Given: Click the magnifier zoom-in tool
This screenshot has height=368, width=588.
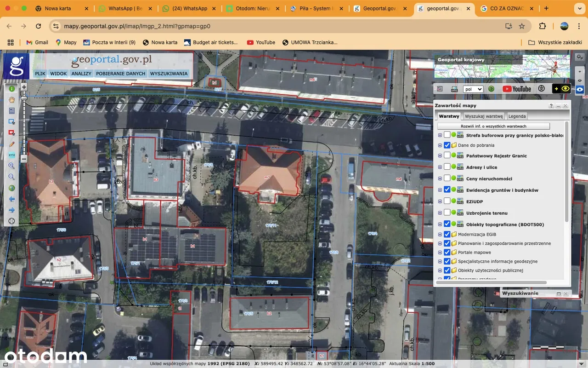Looking at the screenshot, I should click(x=11, y=166).
